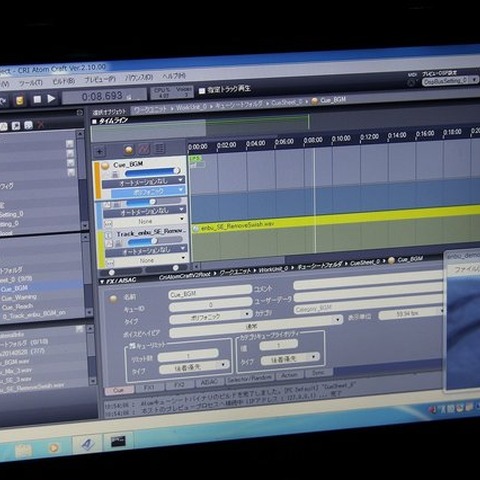Click the gold sphere before Cue_BGM in top breadcrumb
Image resolution: width=480 pixels, height=480 pixels.
tap(314, 101)
